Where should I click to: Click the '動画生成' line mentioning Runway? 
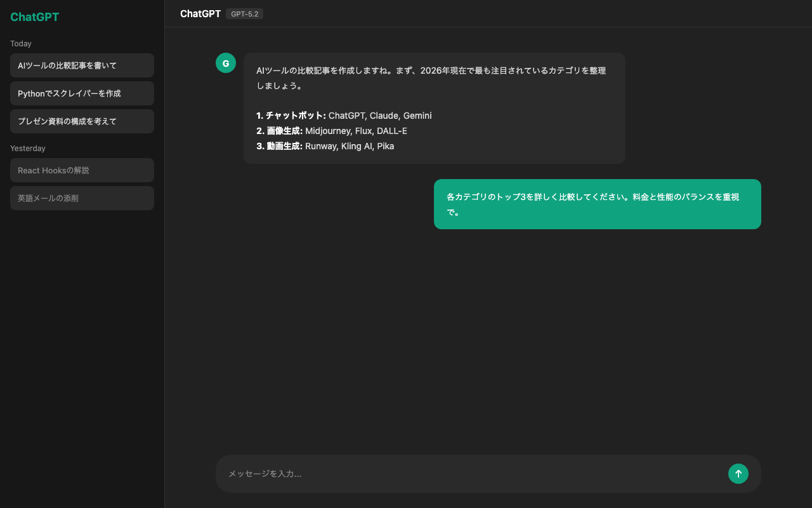325,146
